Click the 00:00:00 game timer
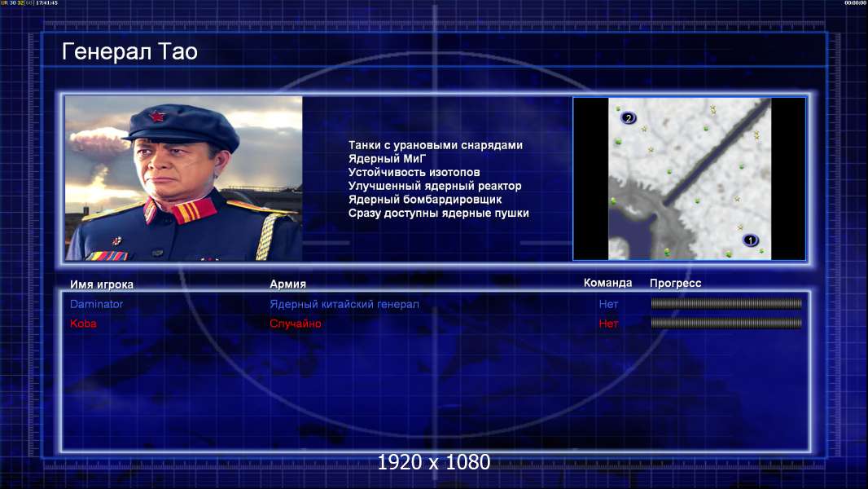Screen dimensions: 868x489 pyautogui.click(x=855, y=2)
